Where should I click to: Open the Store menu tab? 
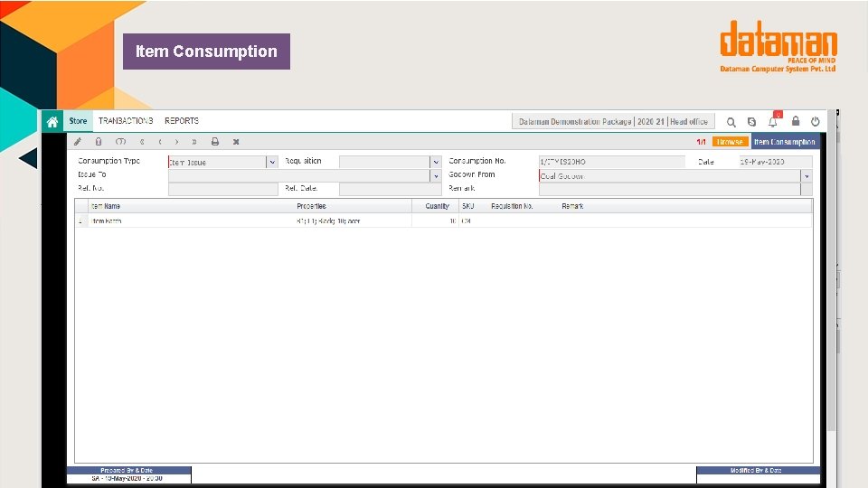coord(78,120)
